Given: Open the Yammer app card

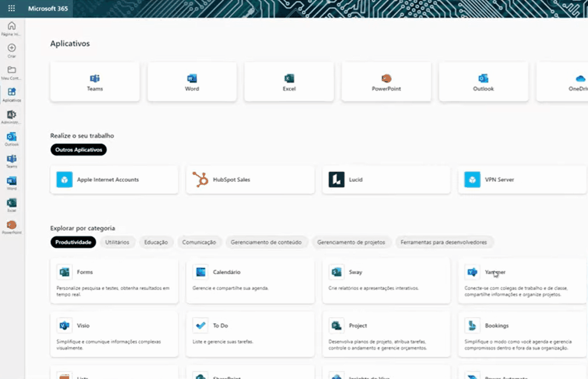Looking at the screenshot, I should pos(522,280).
